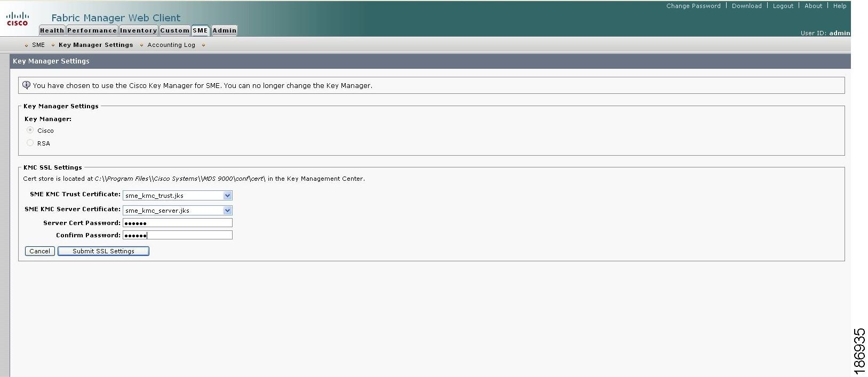The height and width of the screenshot is (377, 868).
Task: Click the Cisco logo
Action: [17, 19]
